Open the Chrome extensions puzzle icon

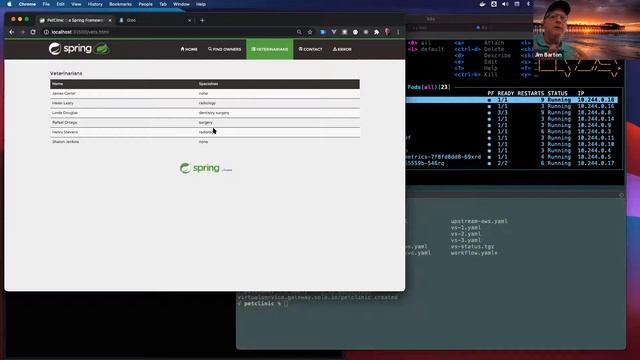pos(376,32)
